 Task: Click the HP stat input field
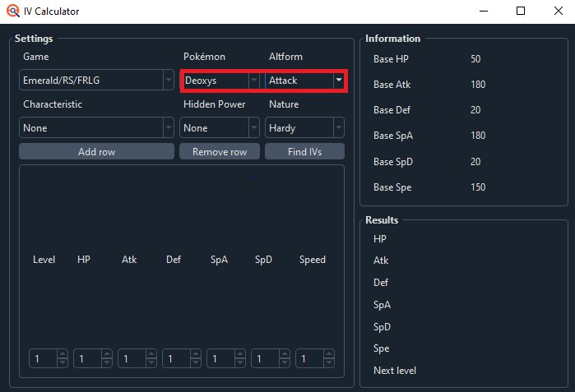click(88, 358)
